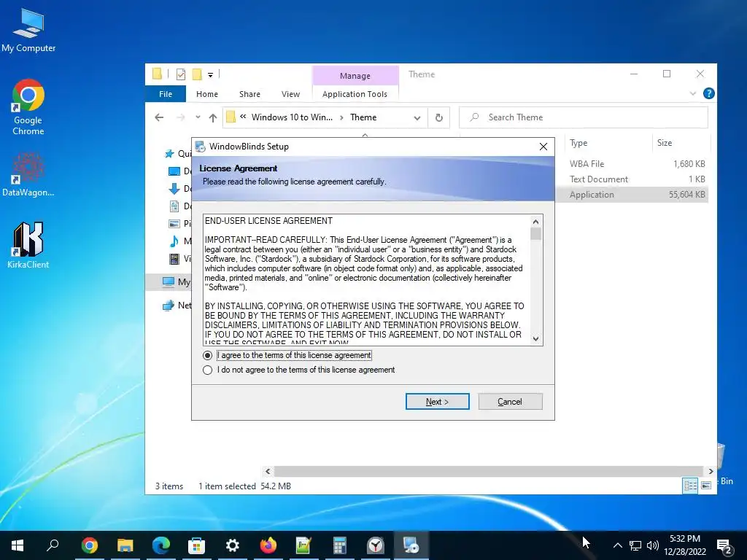Select 'I agree to the terms' radio button
Image resolution: width=747 pixels, height=560 pixels.
[x=207, y=356]
